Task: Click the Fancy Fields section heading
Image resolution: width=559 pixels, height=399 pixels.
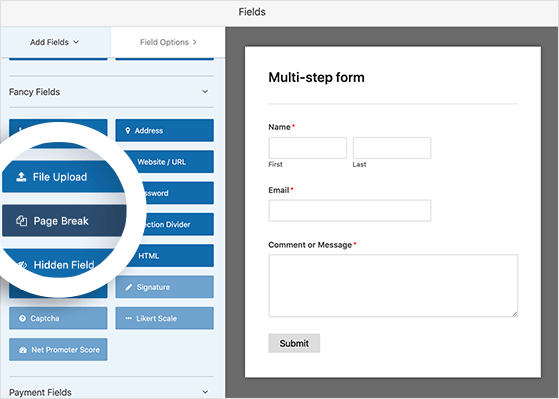Action: click(35, 92)
